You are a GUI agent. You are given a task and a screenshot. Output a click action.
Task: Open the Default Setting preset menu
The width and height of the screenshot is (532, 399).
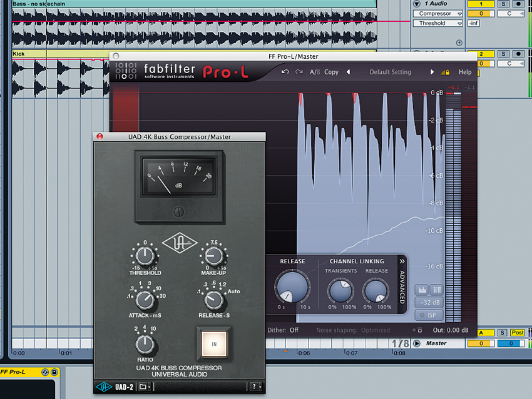(390, 72)
